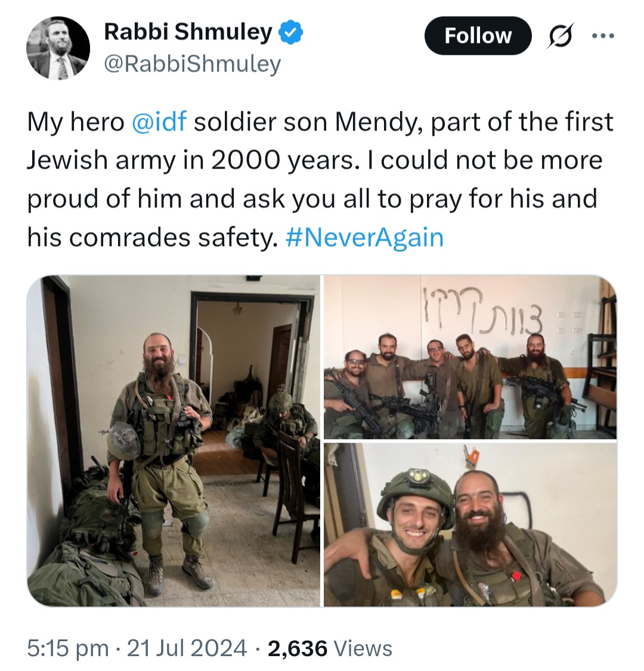Open Rabbi Shmuley's profile avatar
Image resolution: width=644 pixels, height=671 pixels.
coord(58,48)
